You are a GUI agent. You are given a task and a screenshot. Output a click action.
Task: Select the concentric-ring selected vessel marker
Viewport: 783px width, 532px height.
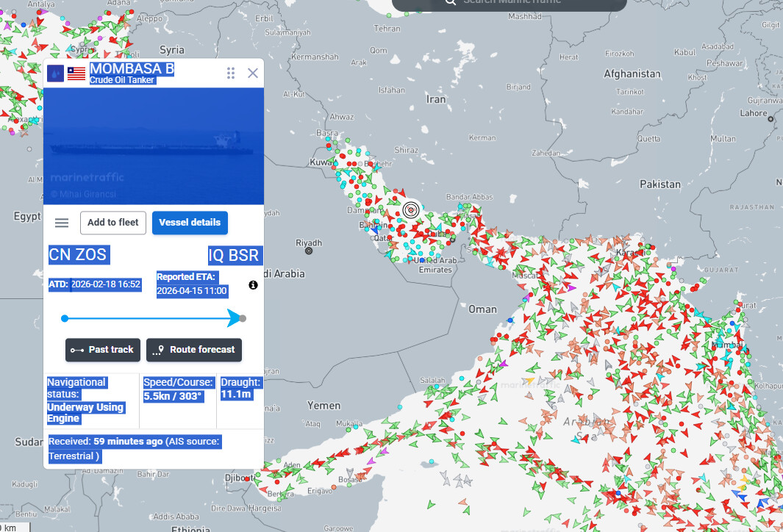(x=410, y=210)
